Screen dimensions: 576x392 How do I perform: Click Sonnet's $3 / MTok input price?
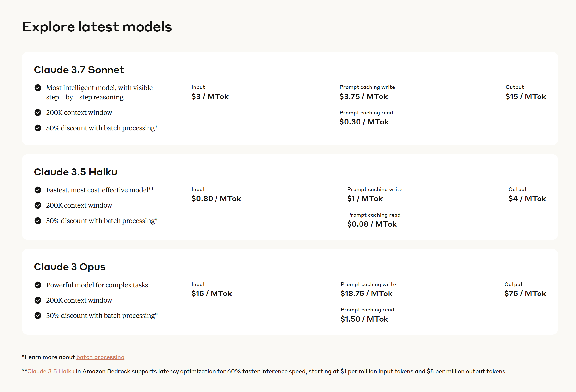pyautogui.click(x=210, y=97)
